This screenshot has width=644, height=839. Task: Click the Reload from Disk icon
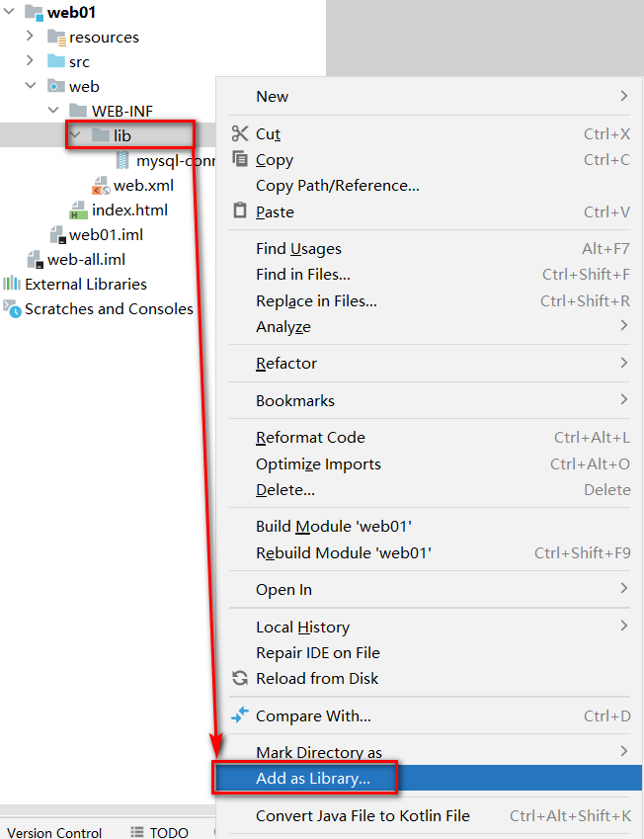click(x=240, y=678)
